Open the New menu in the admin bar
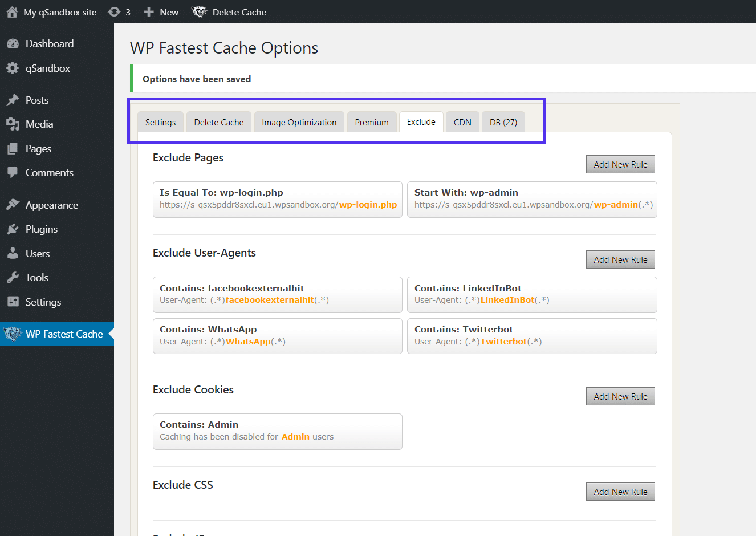Image resolution: width=756 pixels, height=536 pixels. click(161, 11)
